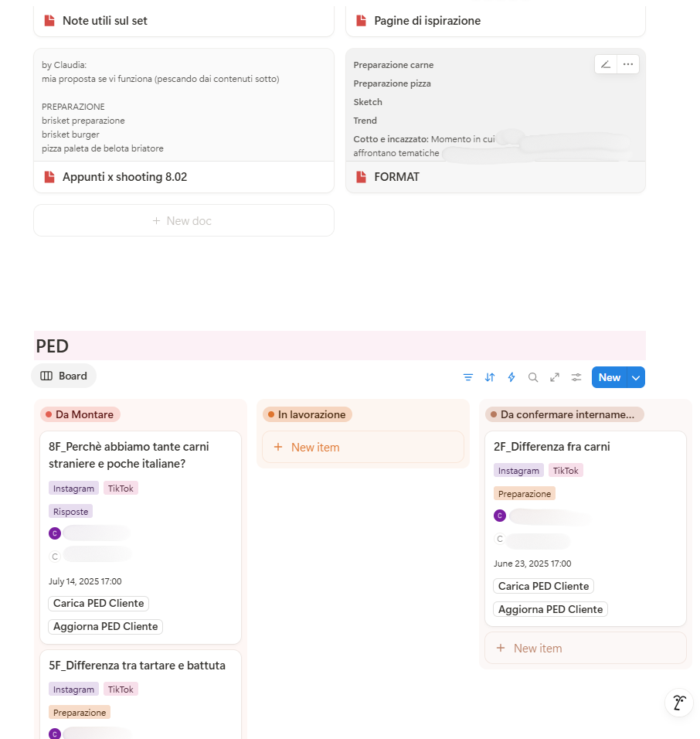Select the Da Montare column header
This screenshot has height=739, width=700.
(x=80, y=415)
